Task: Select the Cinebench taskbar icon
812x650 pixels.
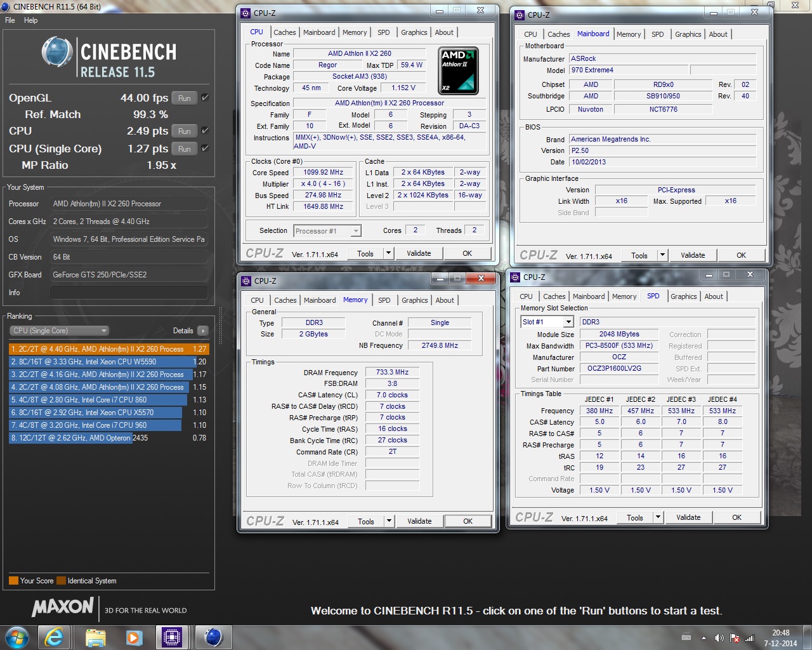Action: (213, 637)
